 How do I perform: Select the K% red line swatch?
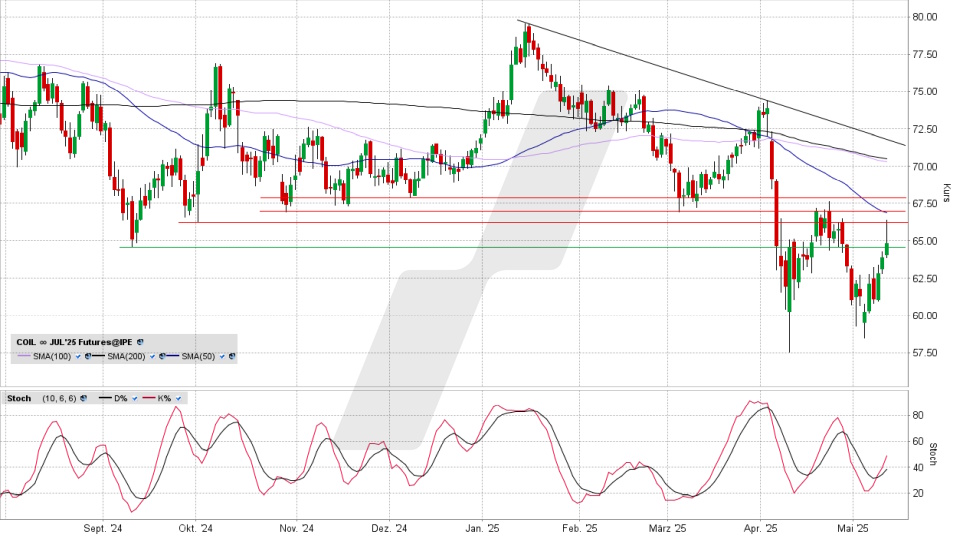tap(149, 398)
